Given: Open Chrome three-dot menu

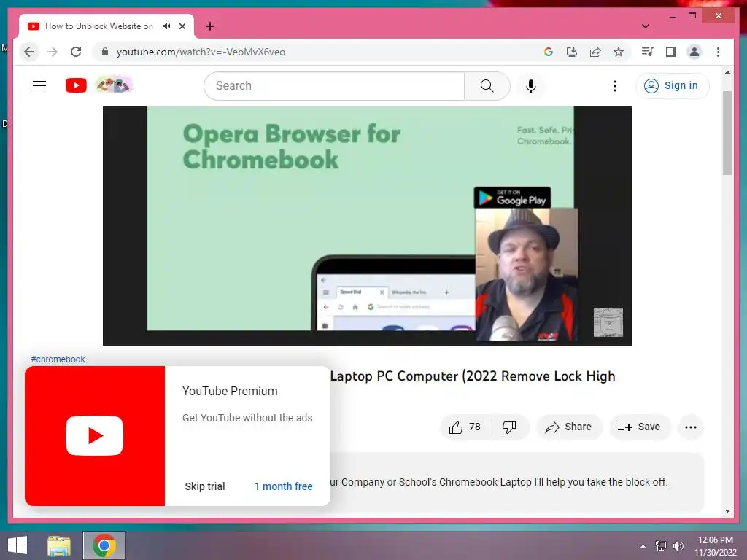Looking at the screenshot, I should coord(718,52).
